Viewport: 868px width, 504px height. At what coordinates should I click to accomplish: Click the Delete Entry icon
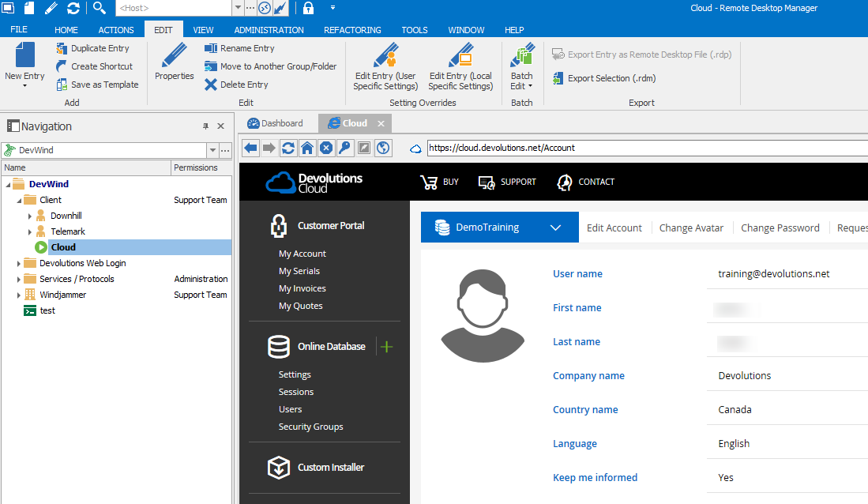(x=211, y=85)
